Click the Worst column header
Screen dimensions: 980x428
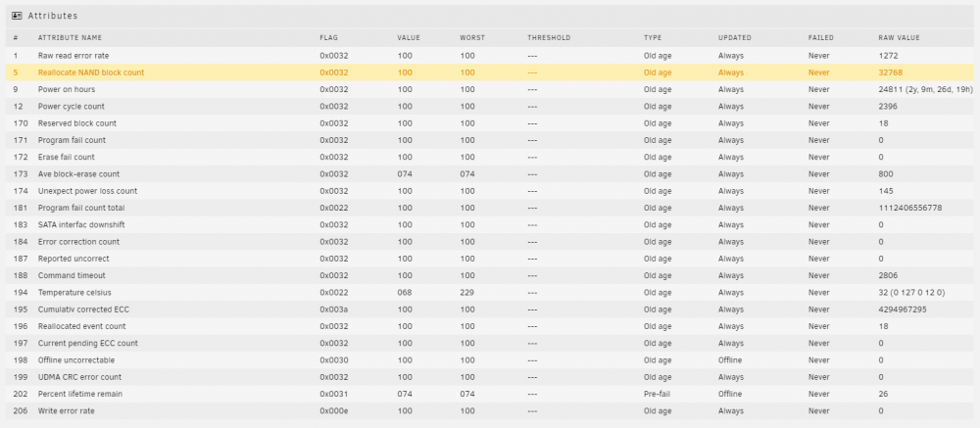(472, 38)
